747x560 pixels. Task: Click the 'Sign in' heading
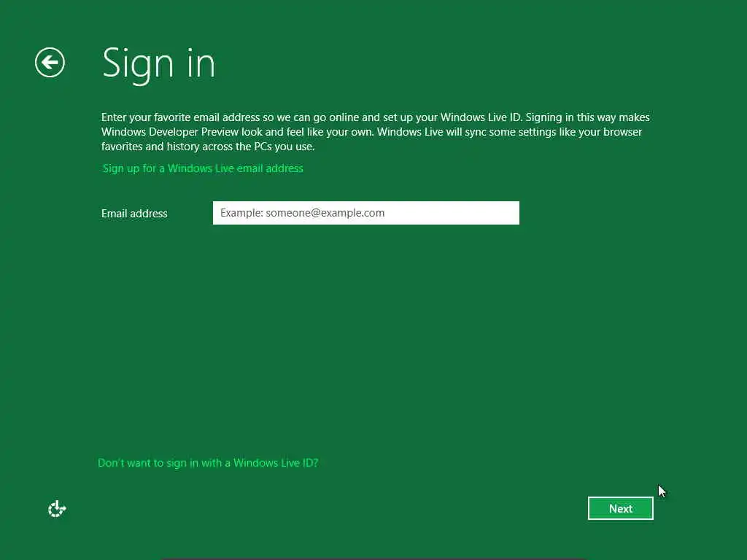(158, 64)
